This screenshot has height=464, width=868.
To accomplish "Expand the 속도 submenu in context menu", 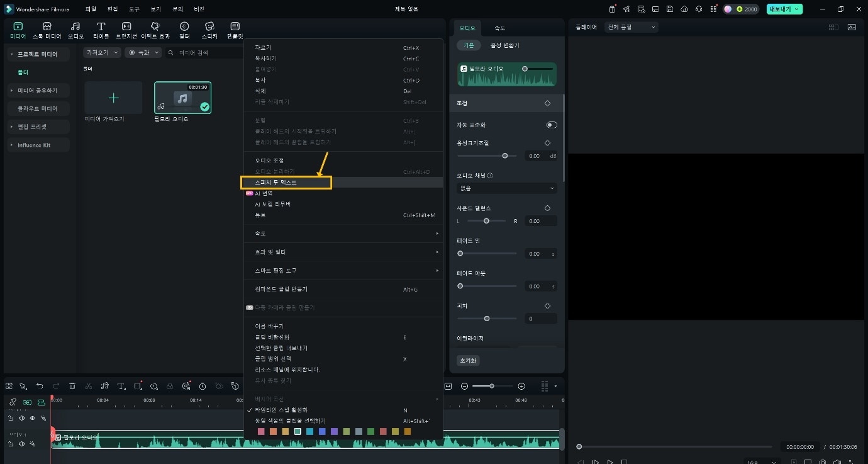I will 343,234.
